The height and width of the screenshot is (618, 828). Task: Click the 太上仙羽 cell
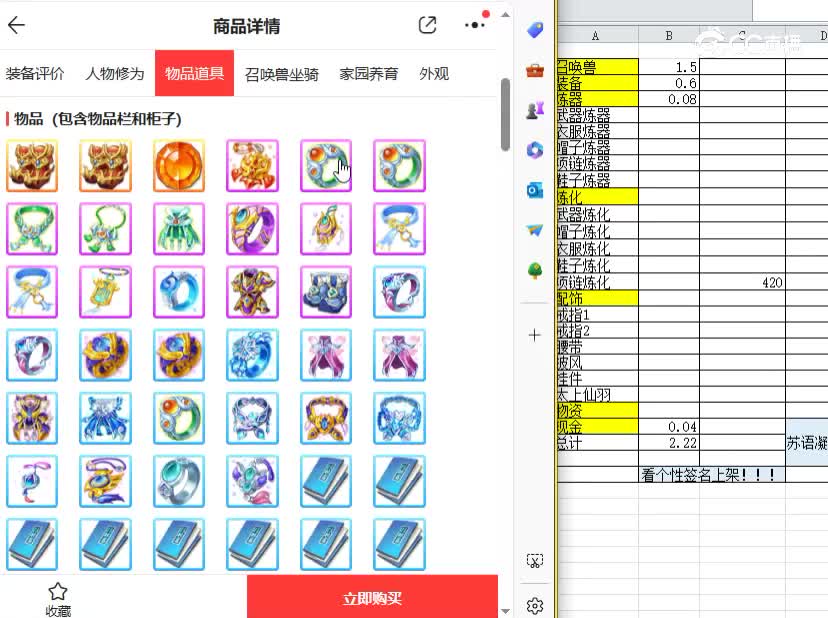598,395
